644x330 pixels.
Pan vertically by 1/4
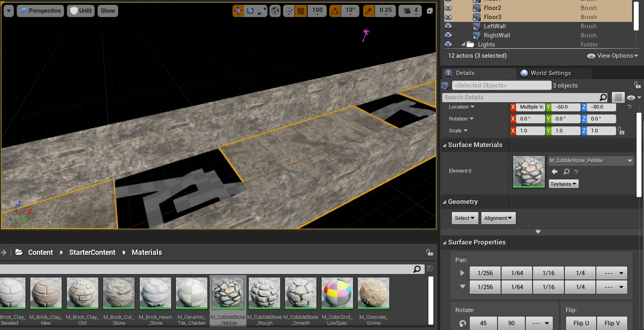[580, 287]
